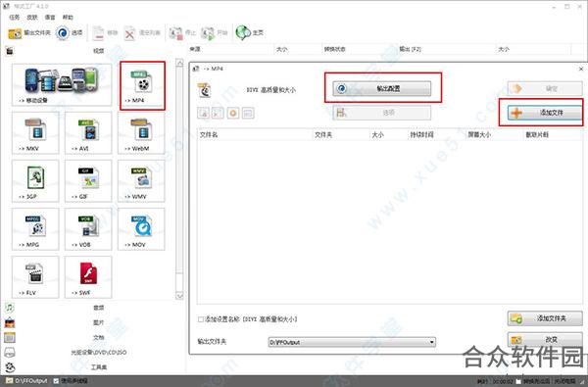Select the -> MOV format icon
This screenshot has height=387, width=588.
141,229
